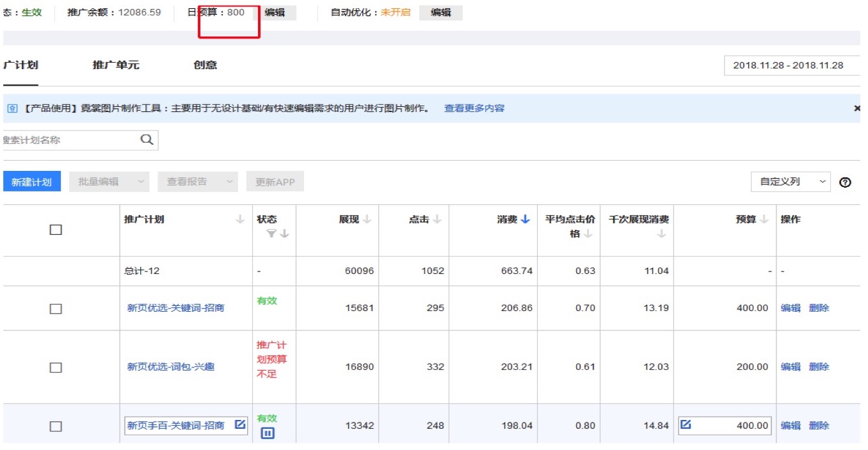Switch to the 创意 tab
Screen dimensions: 868x450
[x=205, y=65]
